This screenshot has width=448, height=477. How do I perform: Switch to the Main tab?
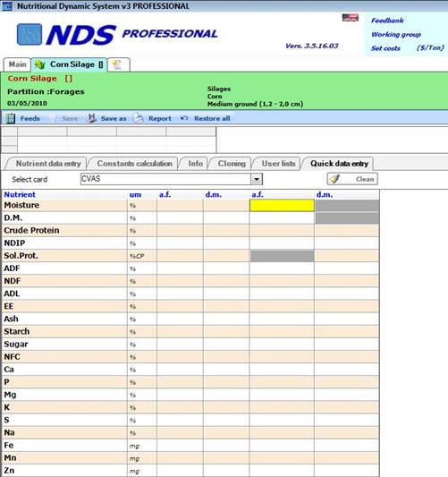coord(17,64)
